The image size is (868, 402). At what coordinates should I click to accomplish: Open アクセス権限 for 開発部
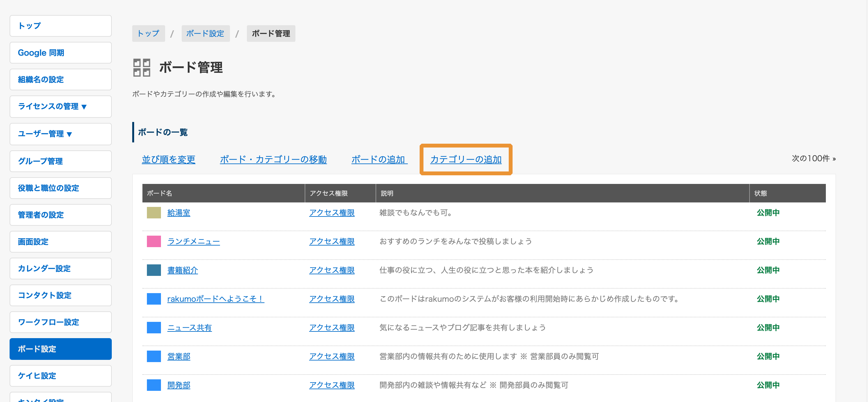click(332, 385)
